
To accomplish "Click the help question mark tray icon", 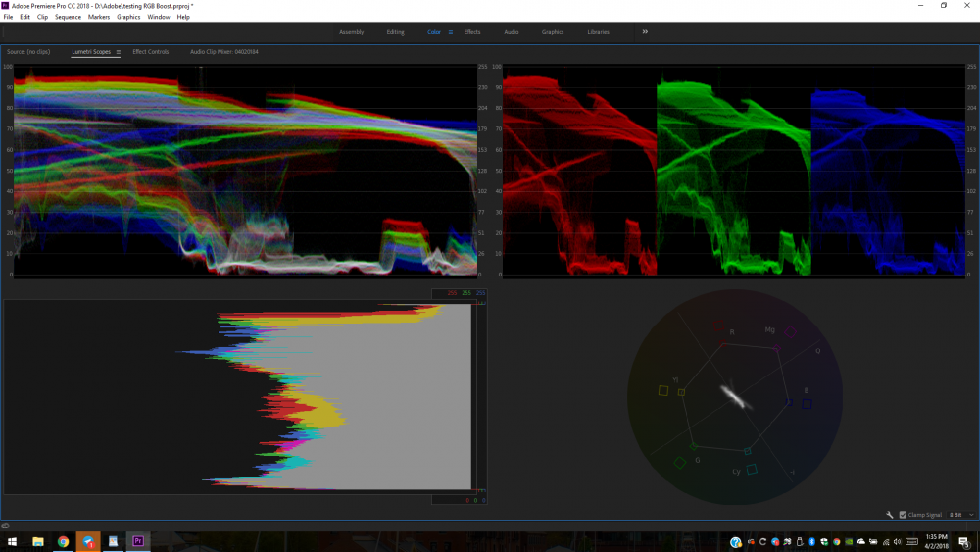I will pos(736,542).
